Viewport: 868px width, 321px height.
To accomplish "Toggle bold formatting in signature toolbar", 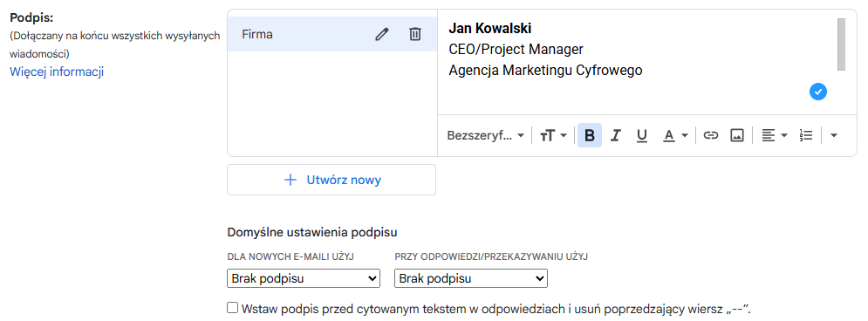I will click(590, 135).
